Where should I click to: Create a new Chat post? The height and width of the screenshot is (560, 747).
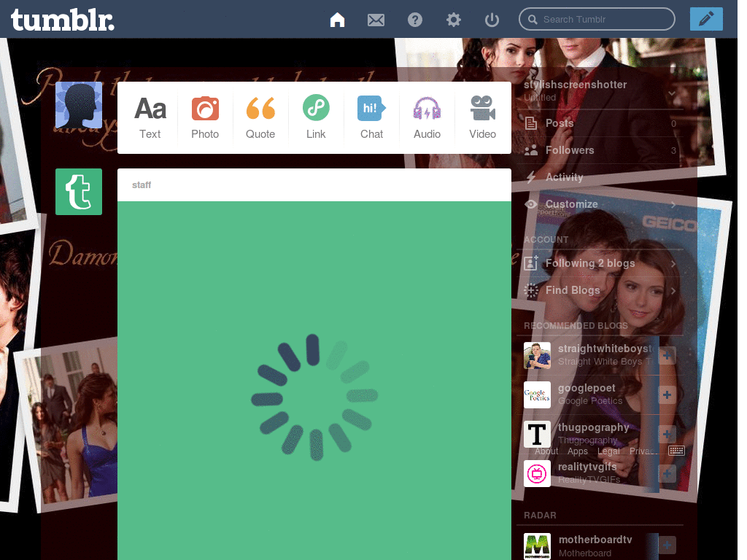(371, 117)
